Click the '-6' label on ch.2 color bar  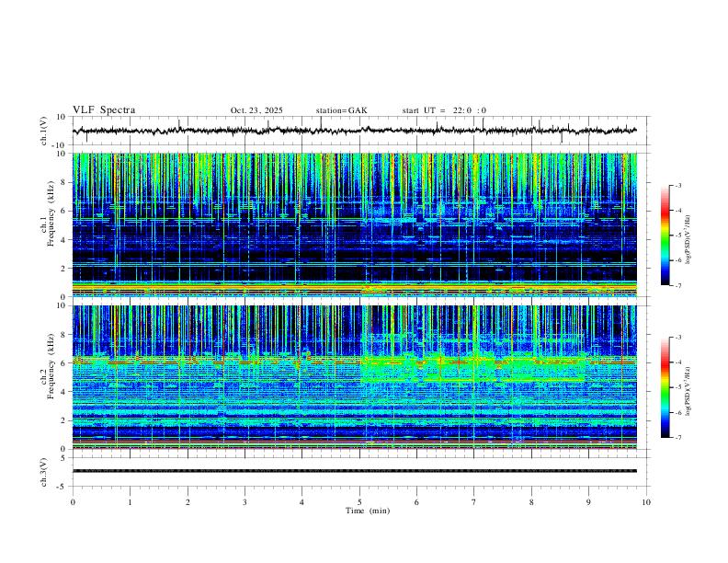[677, 412]
